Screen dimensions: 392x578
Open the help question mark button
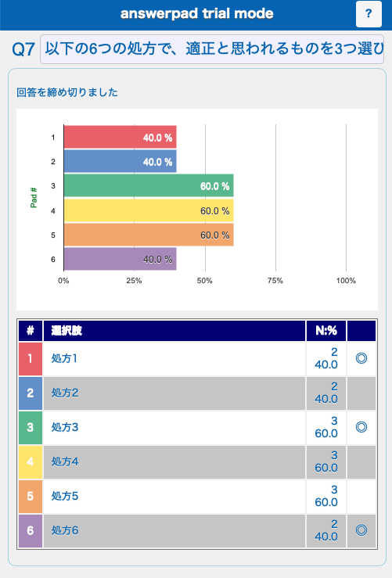click(369, 13)
